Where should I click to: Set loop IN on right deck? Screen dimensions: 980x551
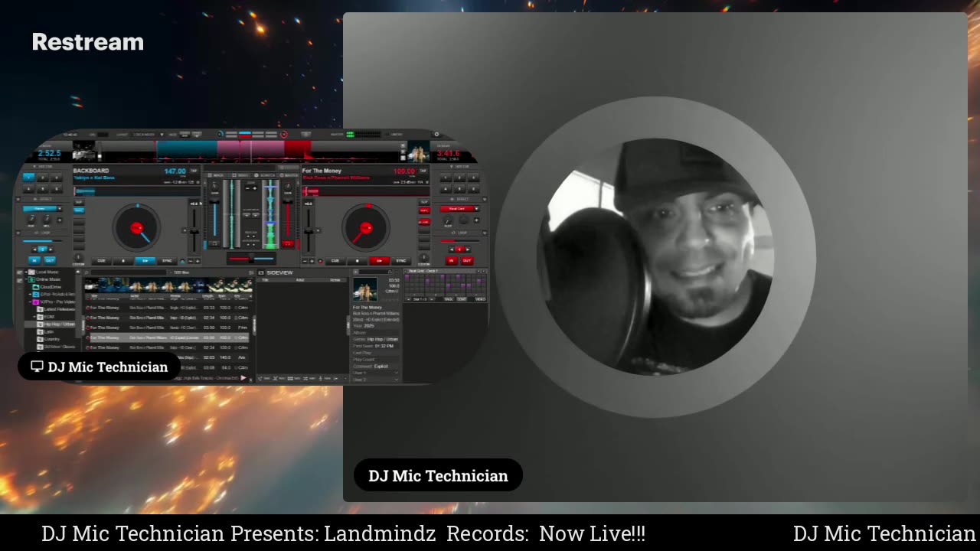tap(451, 261)
